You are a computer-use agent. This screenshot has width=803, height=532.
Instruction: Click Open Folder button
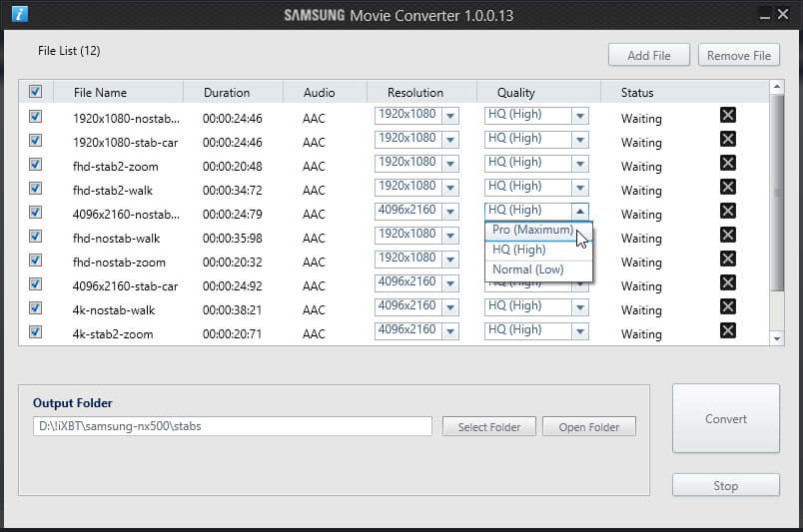(x=589, y=426)
